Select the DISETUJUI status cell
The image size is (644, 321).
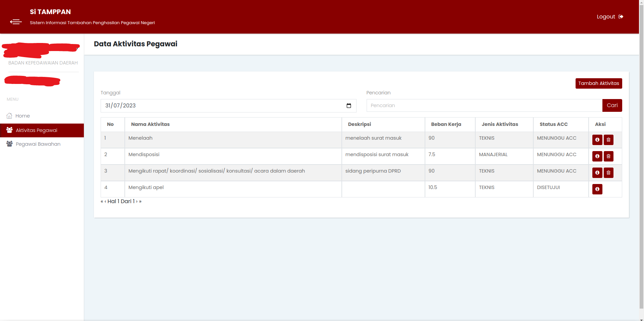click(x=561, y=189)
